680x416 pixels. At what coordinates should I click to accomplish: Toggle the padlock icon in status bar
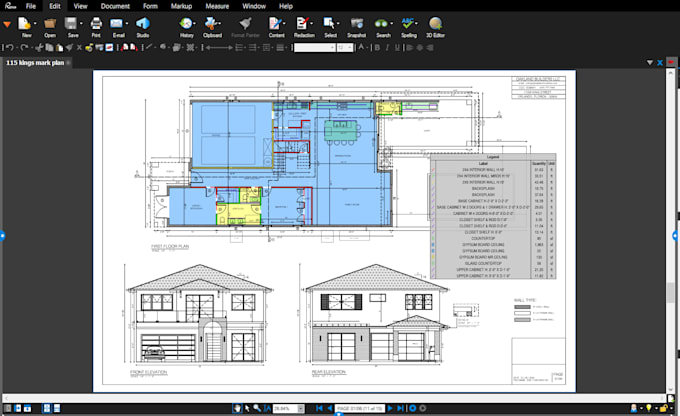[x=664, y=408]
